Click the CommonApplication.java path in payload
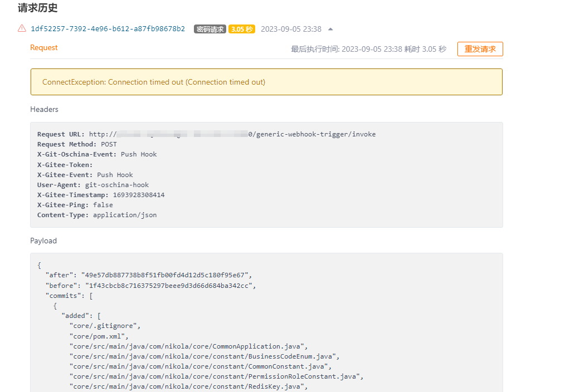570x392 pixels. [188, 346]
